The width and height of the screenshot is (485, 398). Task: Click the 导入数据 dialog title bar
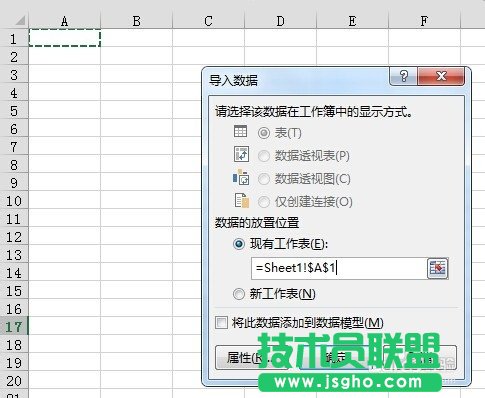tap(295, 80)
